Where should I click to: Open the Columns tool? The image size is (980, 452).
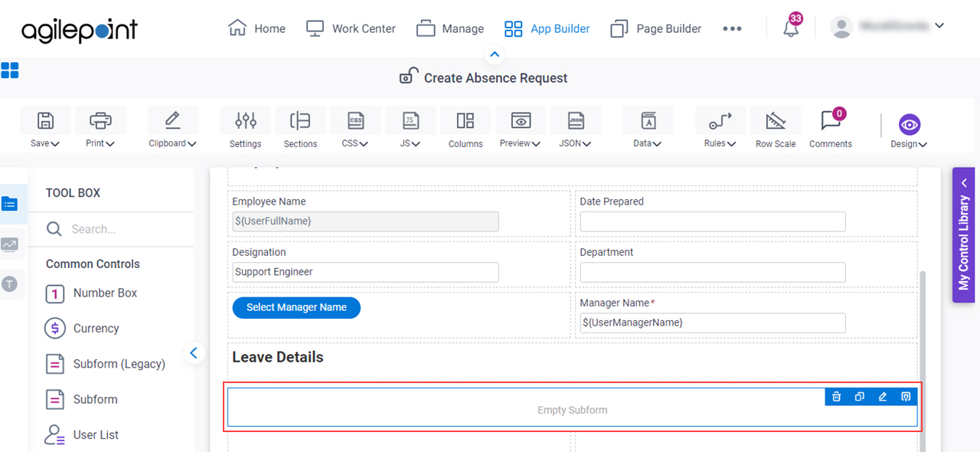[465, 127]
